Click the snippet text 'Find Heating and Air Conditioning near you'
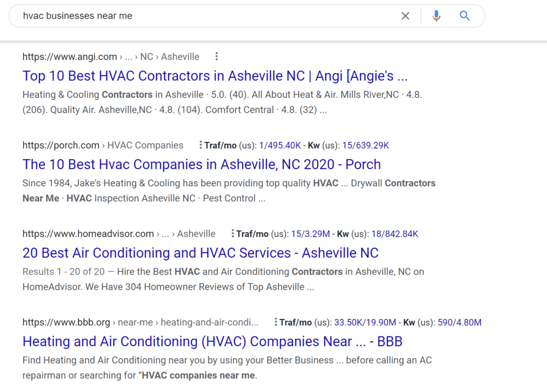 (114, 360)
